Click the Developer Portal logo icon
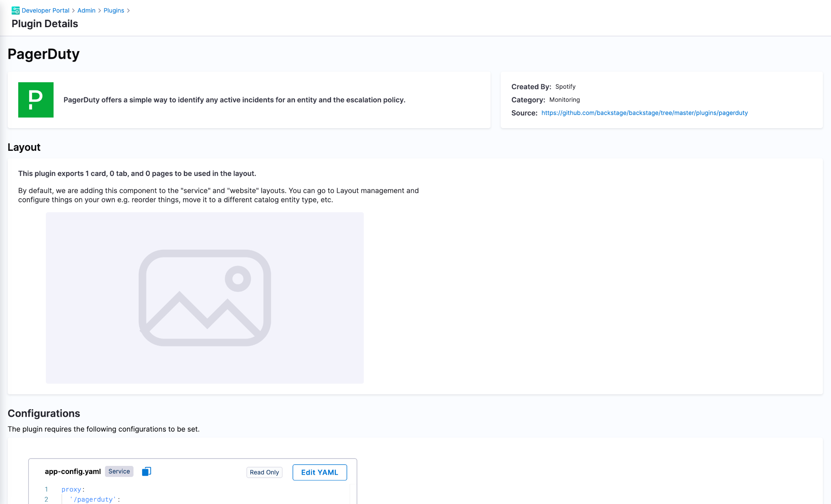 click(15, 11)
